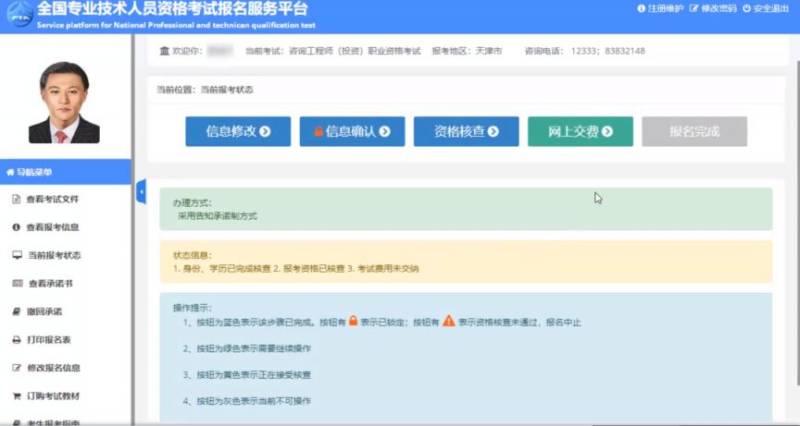Click the blue 信息修改 button
The width and height of the screenshot is (800, 426).
point(237,131)
